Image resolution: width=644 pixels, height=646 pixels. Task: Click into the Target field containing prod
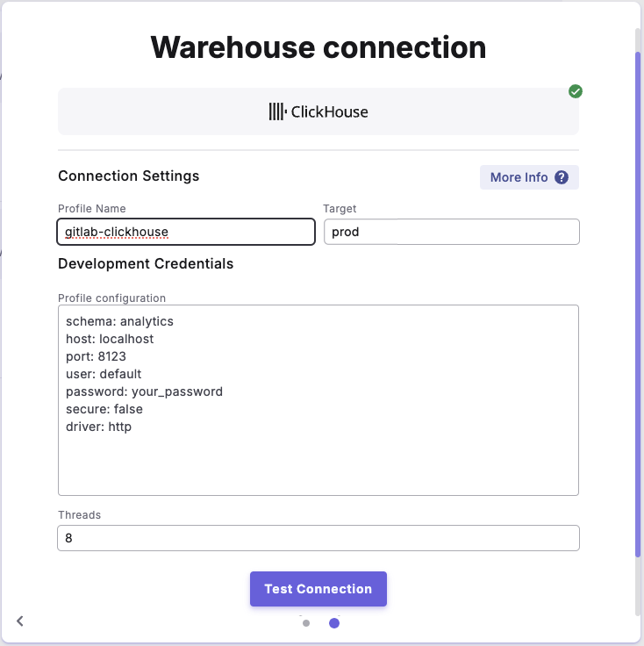point(451,232)
